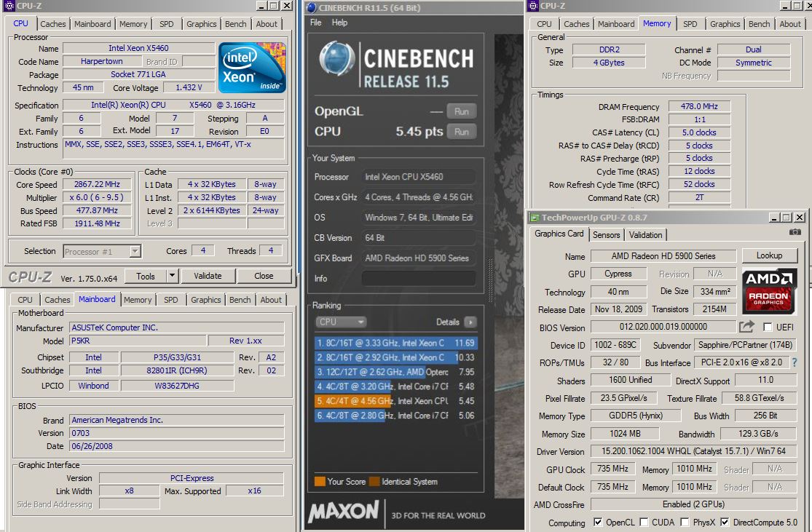Screen dimensions: 812x532
Task: Click the Bus Interface question mark icon
Action: [x=795, y=362]
